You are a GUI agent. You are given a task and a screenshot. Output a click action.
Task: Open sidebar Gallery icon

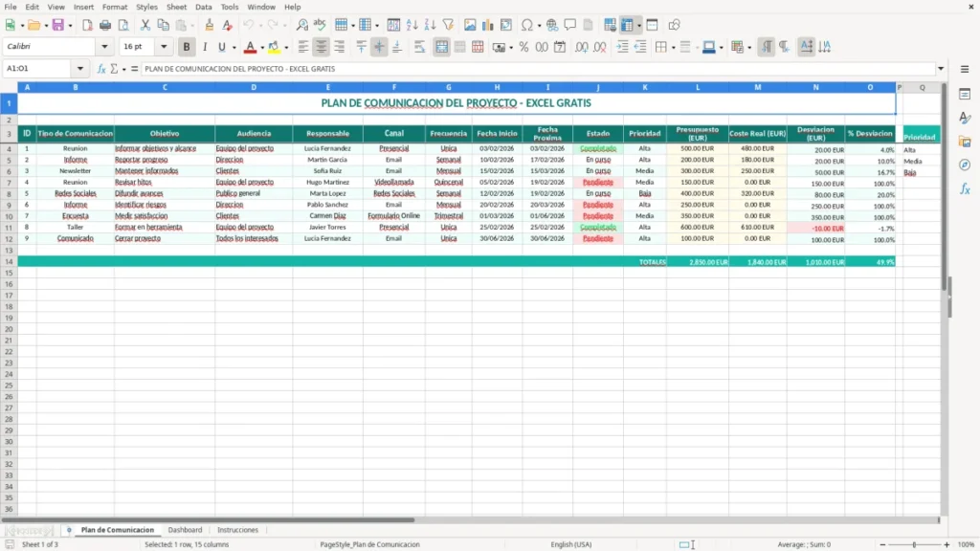(x=965, y=142)
